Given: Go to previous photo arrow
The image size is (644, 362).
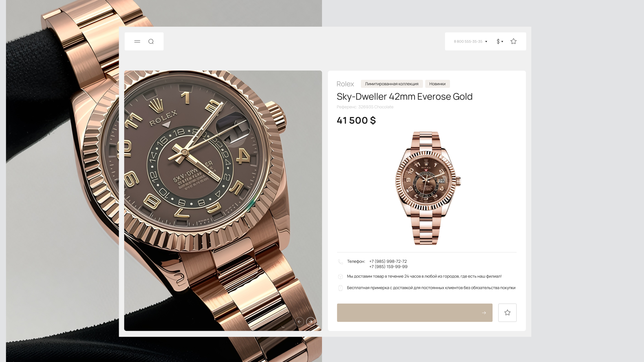Looking at the screenshot, I should [x=299, y=322].
